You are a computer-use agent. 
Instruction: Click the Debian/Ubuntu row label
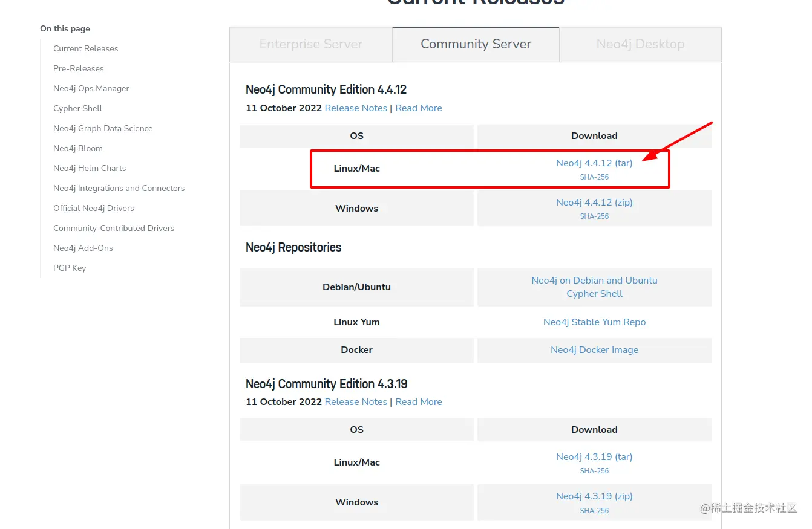click(x=356, y=287)
